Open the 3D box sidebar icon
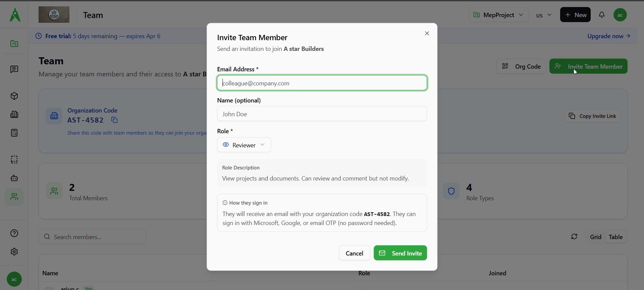 (x=14, y=96)
